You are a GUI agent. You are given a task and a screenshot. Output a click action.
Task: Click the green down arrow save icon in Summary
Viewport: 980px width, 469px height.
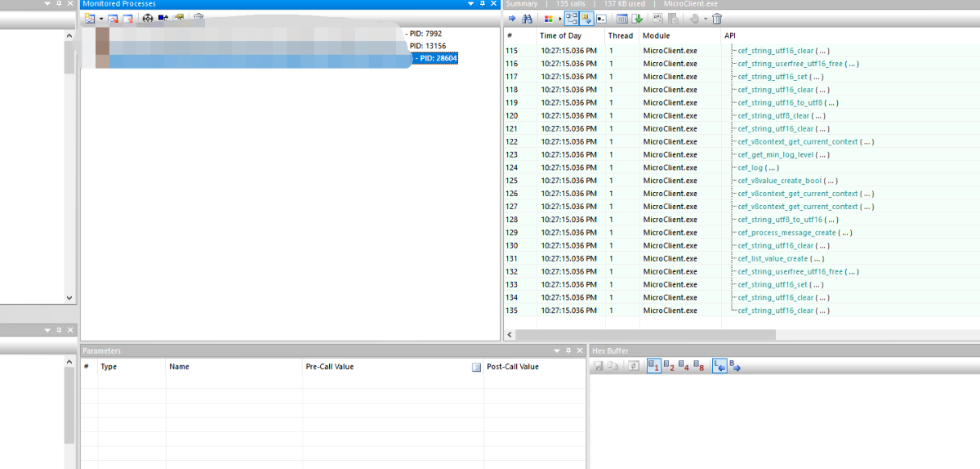(x=637, y=18)
